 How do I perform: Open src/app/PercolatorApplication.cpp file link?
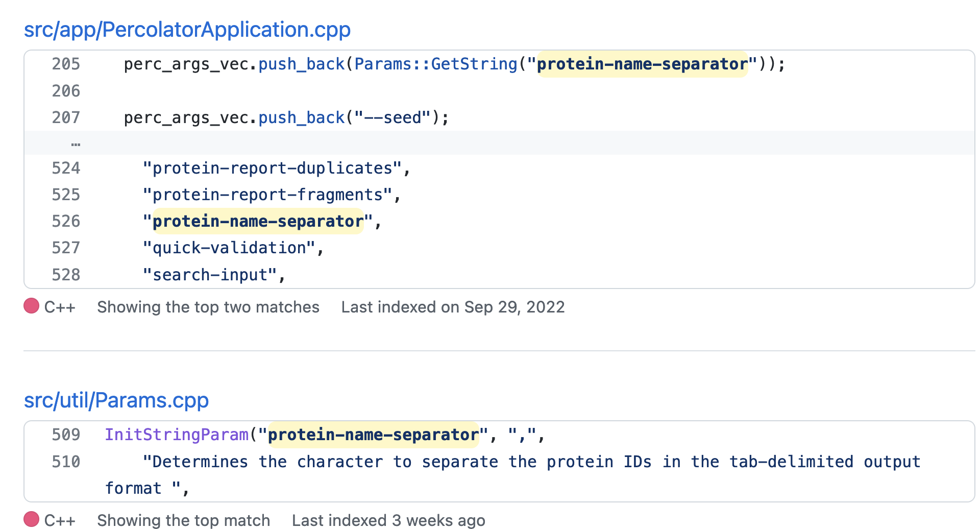click(187, 30)
